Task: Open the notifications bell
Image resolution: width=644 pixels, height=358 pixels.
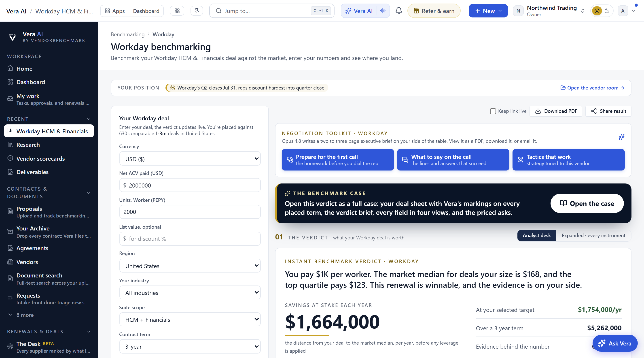Action: click(x=399, y=11)
